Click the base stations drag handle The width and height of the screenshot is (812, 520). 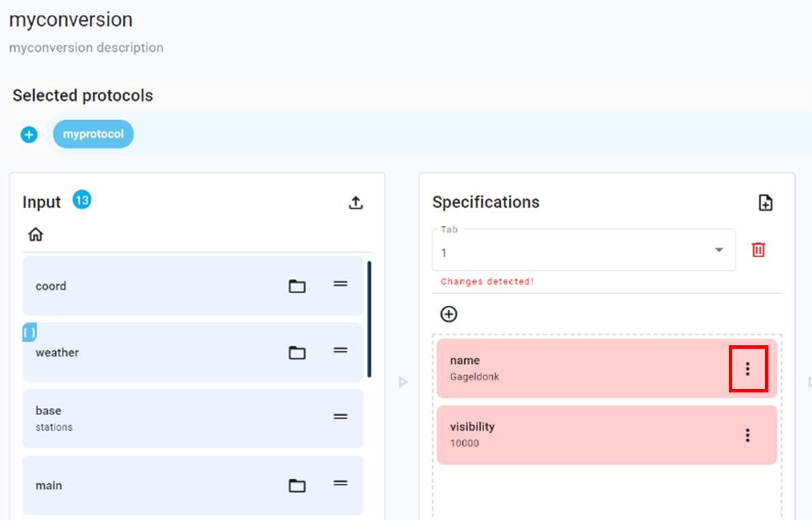pos(340,417)
